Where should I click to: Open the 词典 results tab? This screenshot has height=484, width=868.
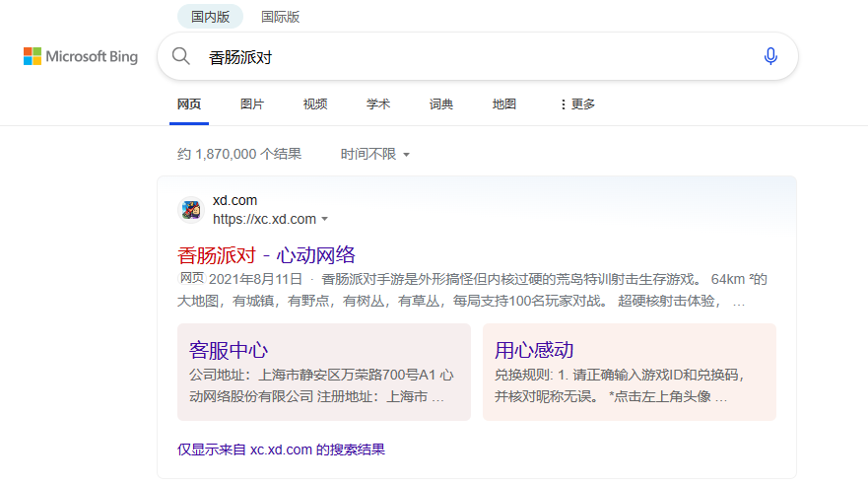pyautogui.click(x=441, y=104)
